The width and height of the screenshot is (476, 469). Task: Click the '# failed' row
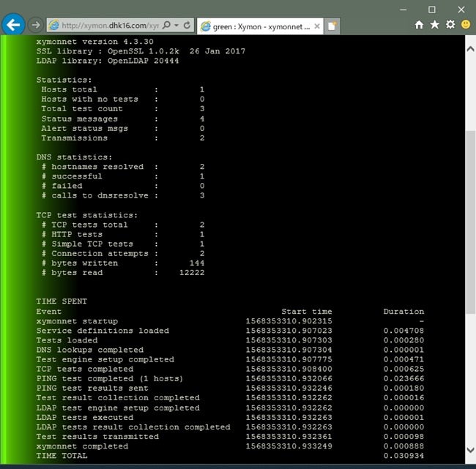(x=123, y=186)
